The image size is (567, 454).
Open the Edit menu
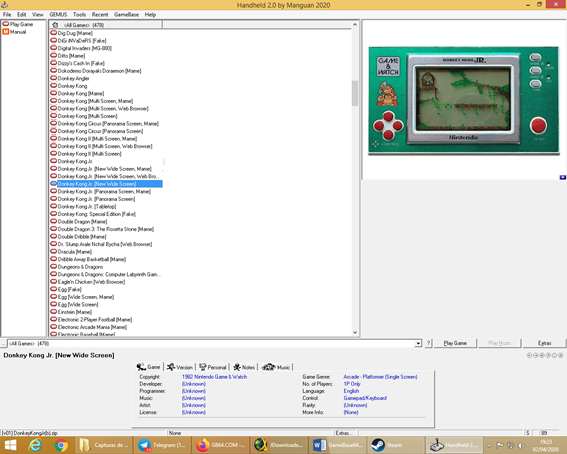[22, 14]
